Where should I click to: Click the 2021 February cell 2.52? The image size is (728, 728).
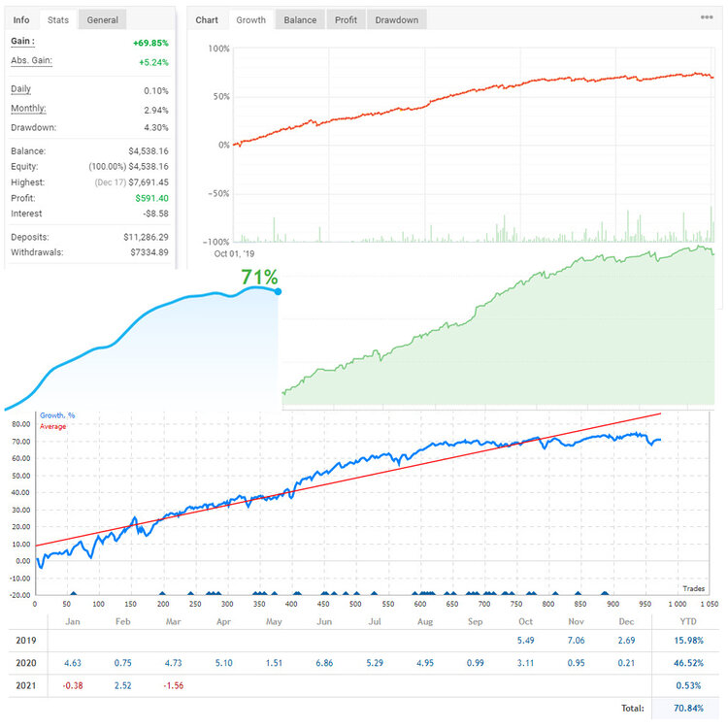123,685
